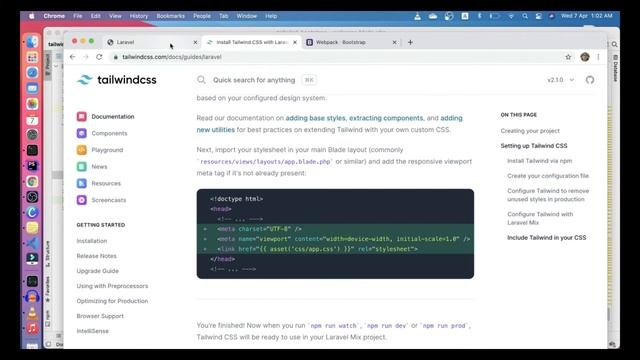Open Visual Studio Code from the Dock
Image resolution: width=640 pixels, height=360 pixels.
pyautogui.click(x=32, y=243)
